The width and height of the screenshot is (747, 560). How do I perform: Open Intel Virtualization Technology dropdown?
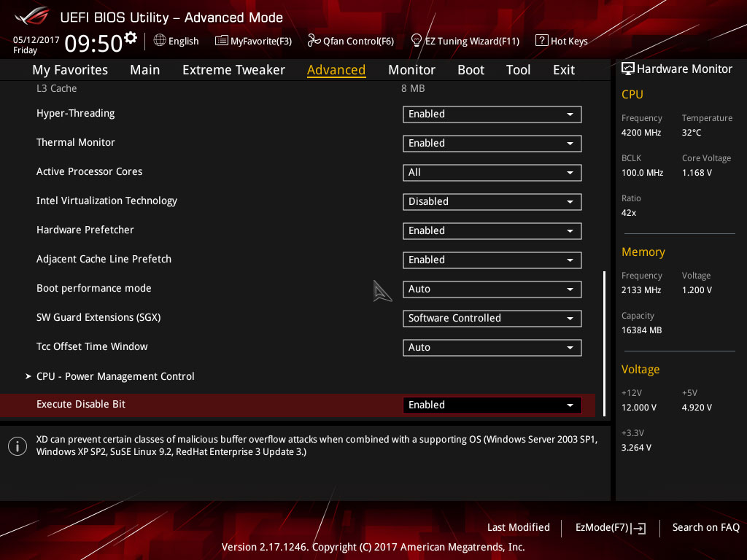pyautogui.click(x=492, y=201)
